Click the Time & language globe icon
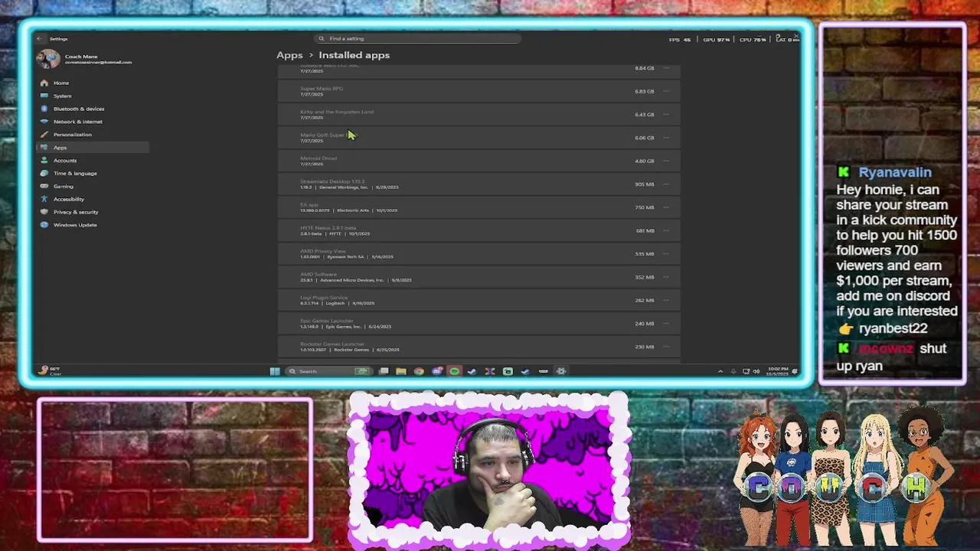 point(44,173)
